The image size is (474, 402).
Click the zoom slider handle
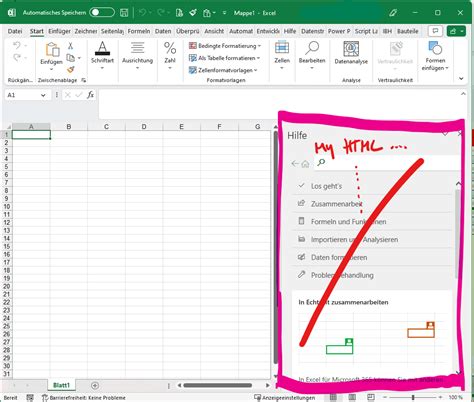tap(413, 397)
